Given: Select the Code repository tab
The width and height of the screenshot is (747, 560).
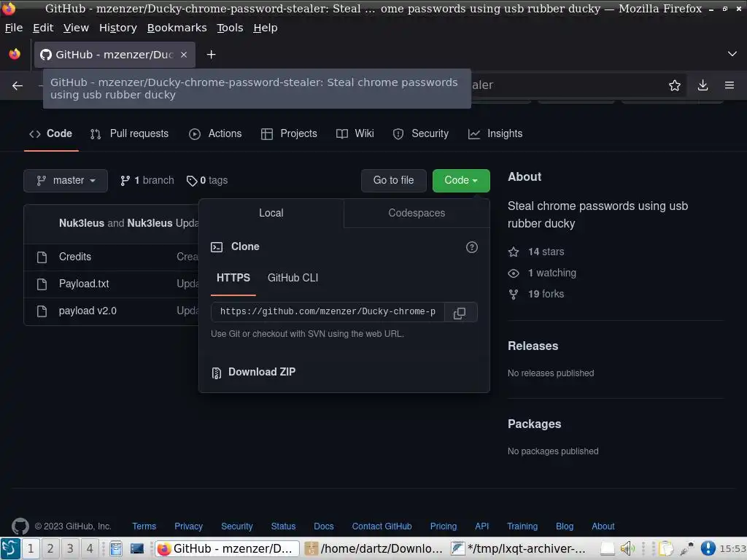Looking at the screenshot, I should (x=51, y=134).
